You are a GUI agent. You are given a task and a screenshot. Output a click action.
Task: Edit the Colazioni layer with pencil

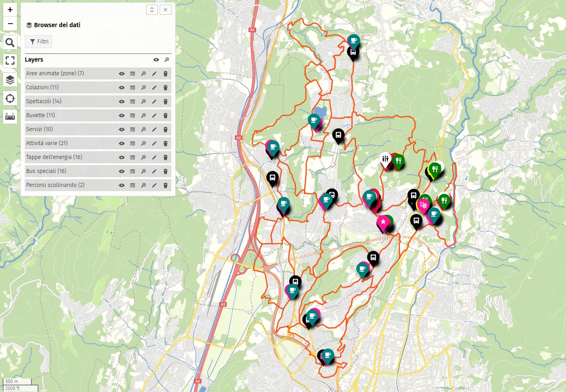tap(154, 88)
